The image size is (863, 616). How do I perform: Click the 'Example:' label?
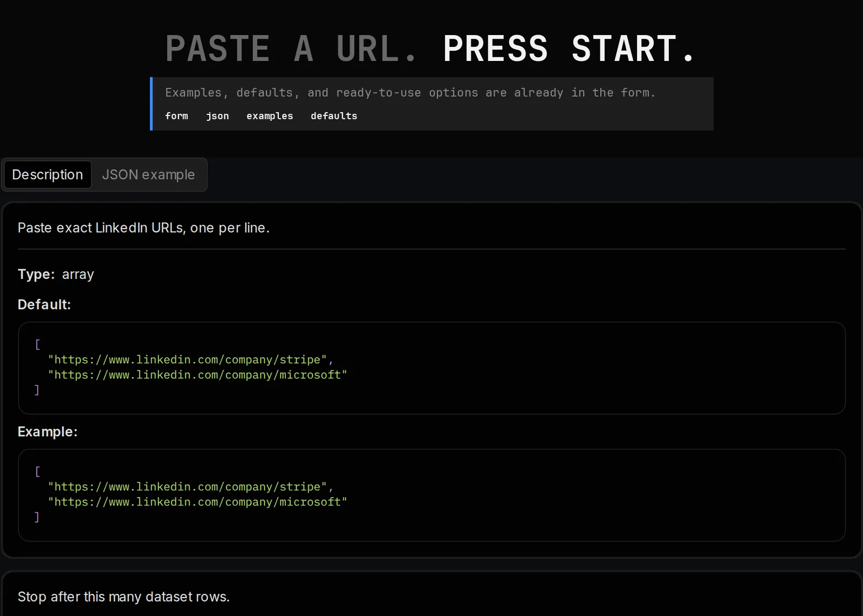(x=47, y=432)
